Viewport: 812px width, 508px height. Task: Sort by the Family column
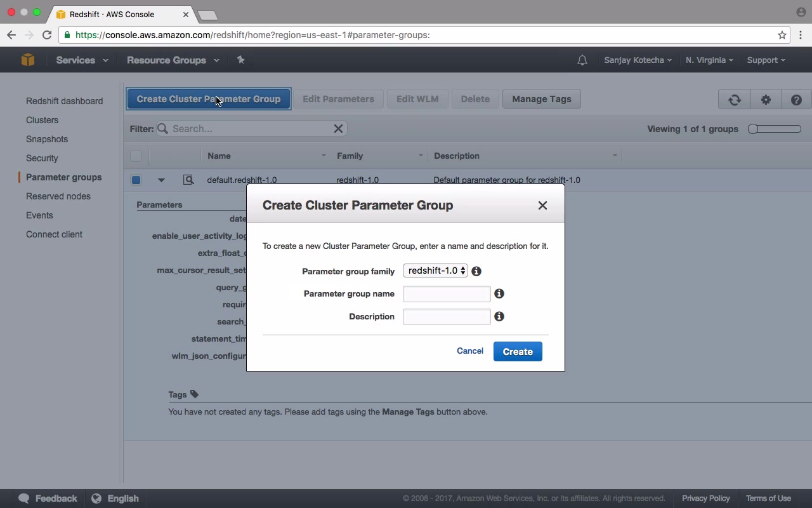pos(379,156)
